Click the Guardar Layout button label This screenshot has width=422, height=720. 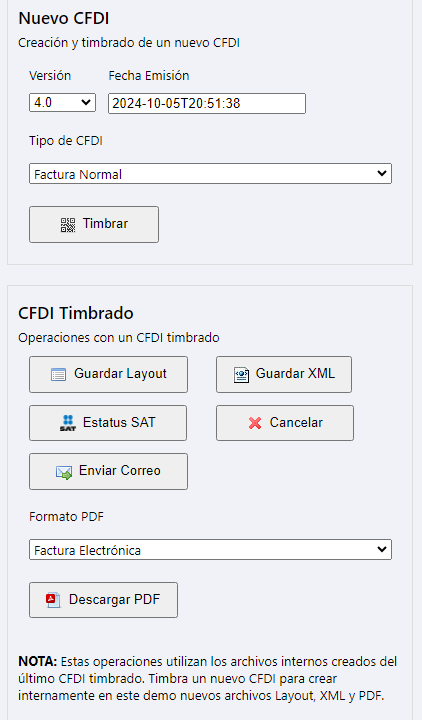[120, 374]
